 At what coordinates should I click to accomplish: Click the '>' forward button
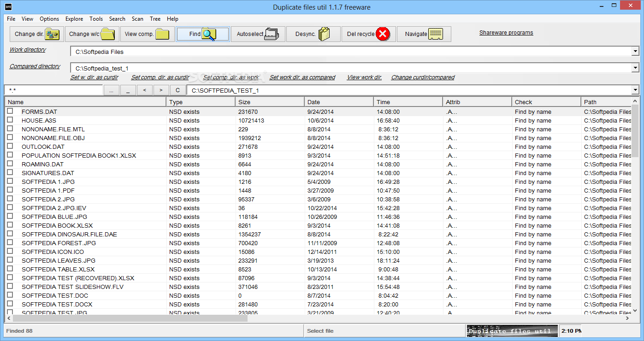(x=161, y=90)
